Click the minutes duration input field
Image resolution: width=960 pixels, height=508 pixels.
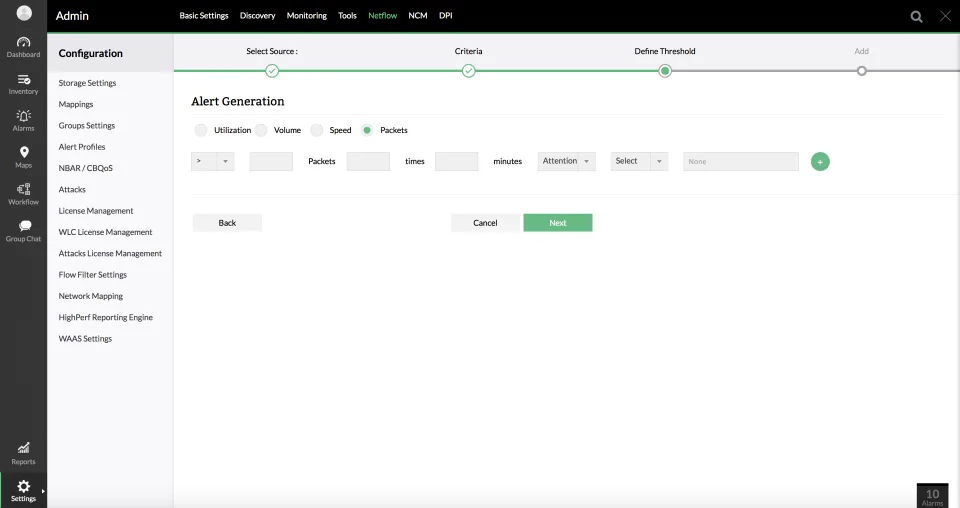(456, 161)
